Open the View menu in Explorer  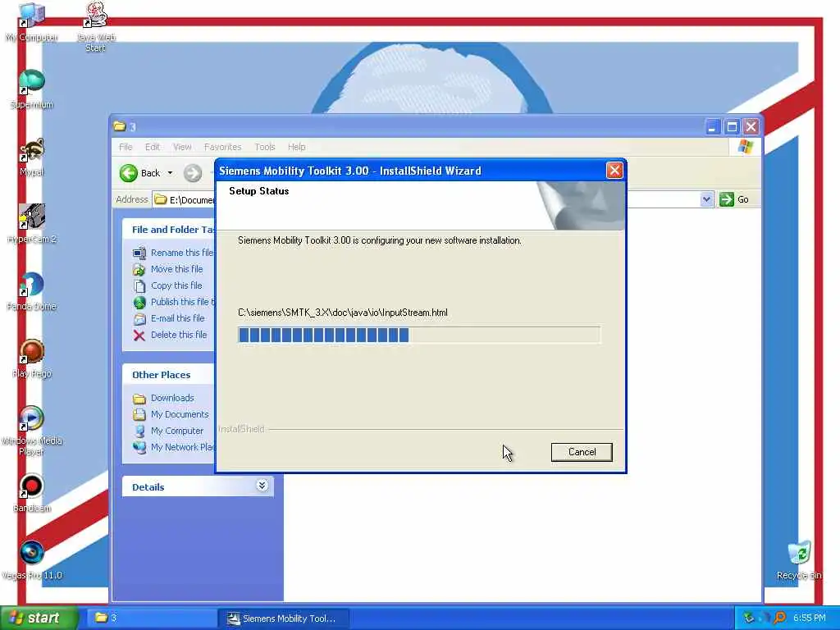(x=182, y=147)
